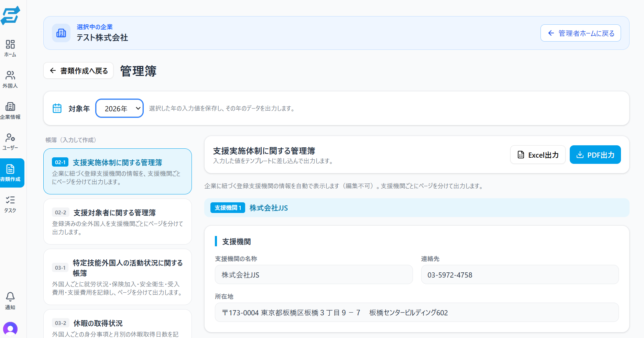
Task: Open 企業情報 from the sidebar
Action: coord(10,111)
